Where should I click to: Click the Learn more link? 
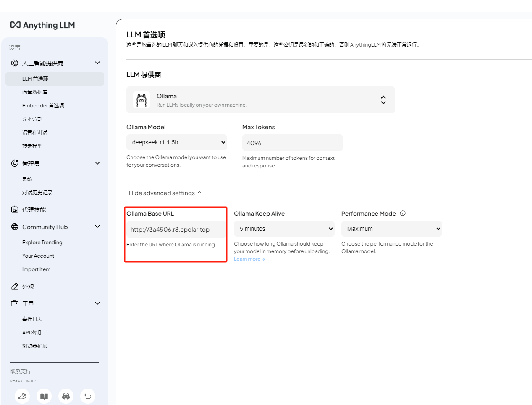[249, 259]
